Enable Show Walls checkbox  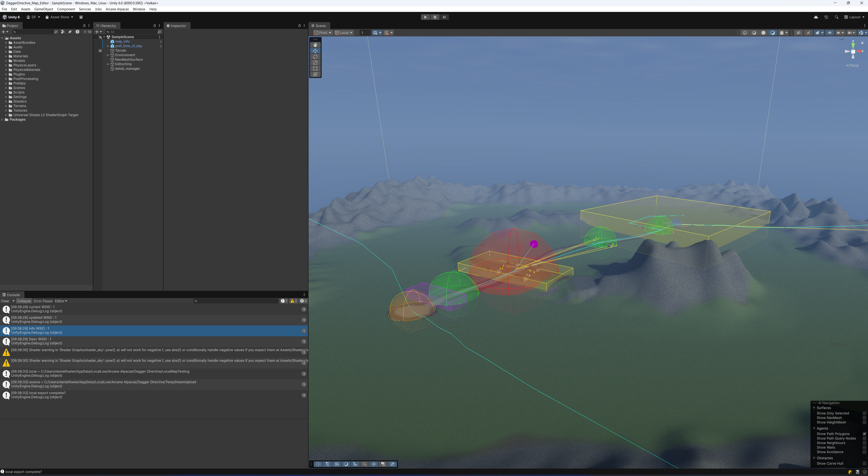(864, 447)
